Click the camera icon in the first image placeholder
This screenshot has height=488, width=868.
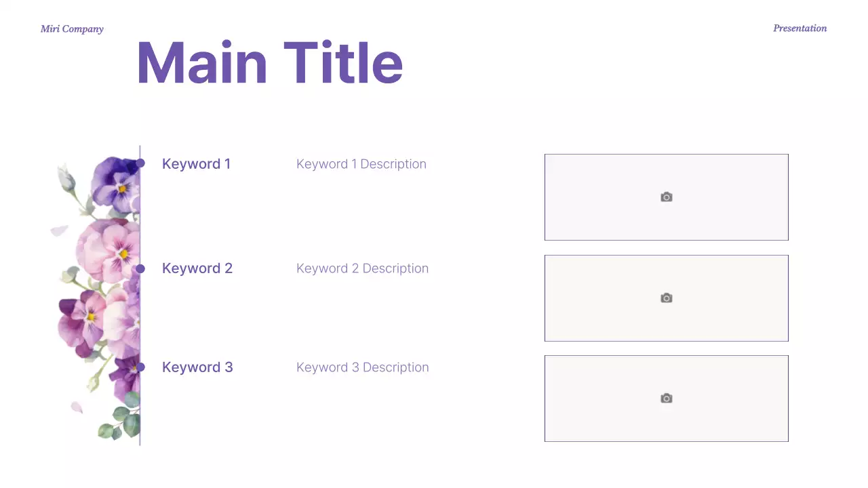[x=667, y=197]
